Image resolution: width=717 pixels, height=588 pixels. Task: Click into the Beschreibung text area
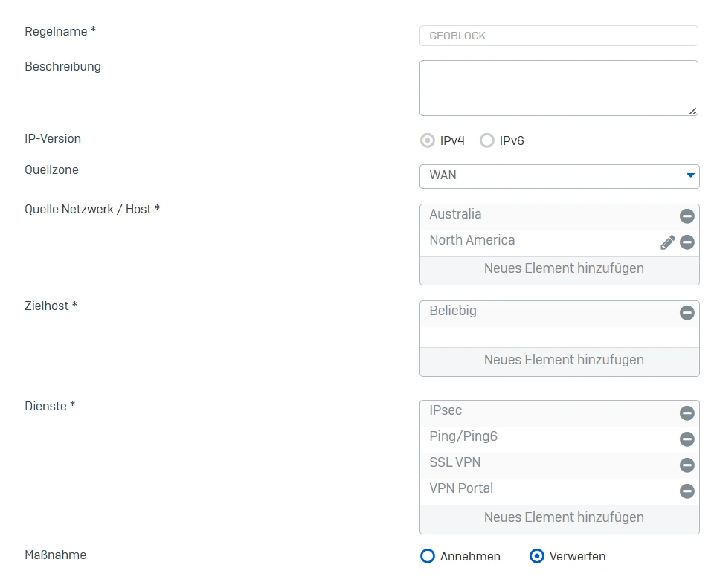tap(559, 87)
